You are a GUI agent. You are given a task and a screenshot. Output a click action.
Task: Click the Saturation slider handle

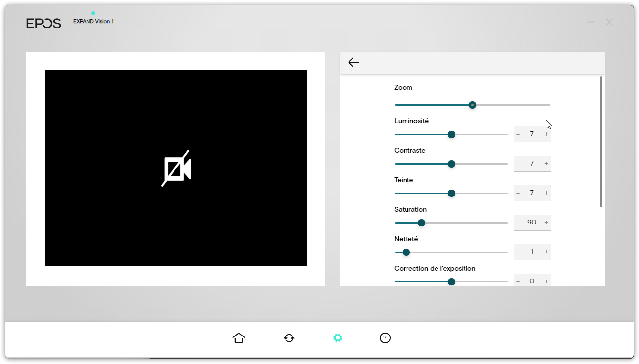421,223
